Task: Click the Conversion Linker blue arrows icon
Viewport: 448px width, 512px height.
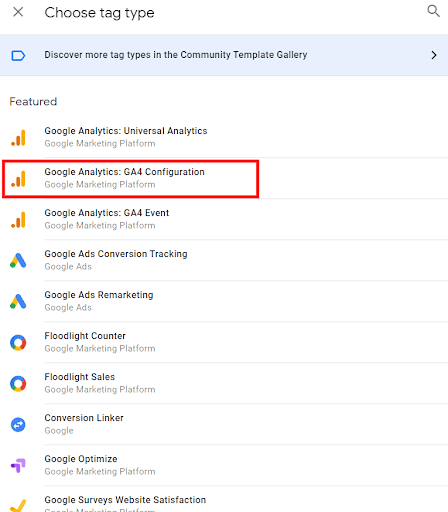Action: pyautogui.click(x=18, y=425)
